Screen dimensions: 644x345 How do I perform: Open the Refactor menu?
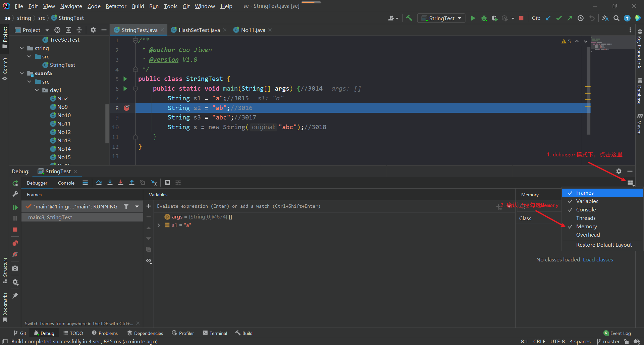pyautogui.click(x=116, y=6)
